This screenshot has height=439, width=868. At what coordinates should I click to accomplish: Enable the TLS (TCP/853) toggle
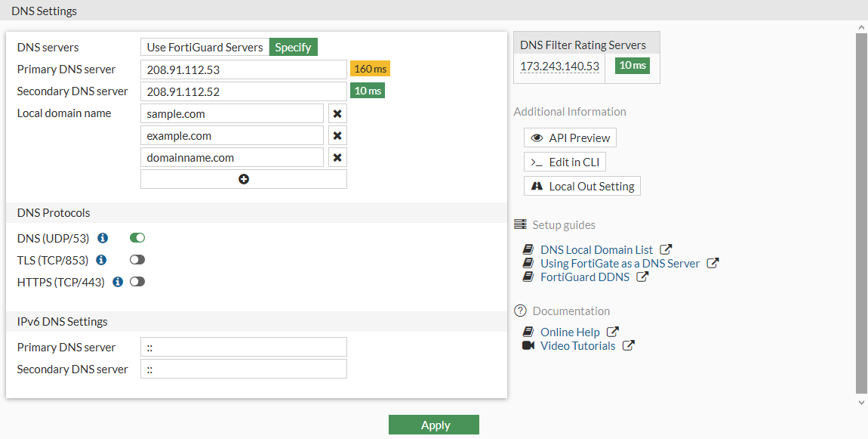pyautogui.click(x=137, y=260)
